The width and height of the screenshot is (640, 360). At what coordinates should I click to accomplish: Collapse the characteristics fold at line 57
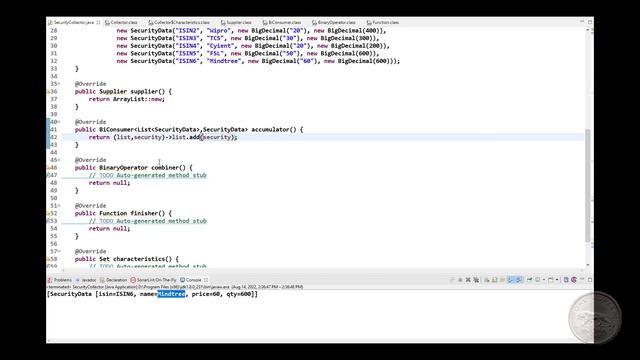pos(59,251)
